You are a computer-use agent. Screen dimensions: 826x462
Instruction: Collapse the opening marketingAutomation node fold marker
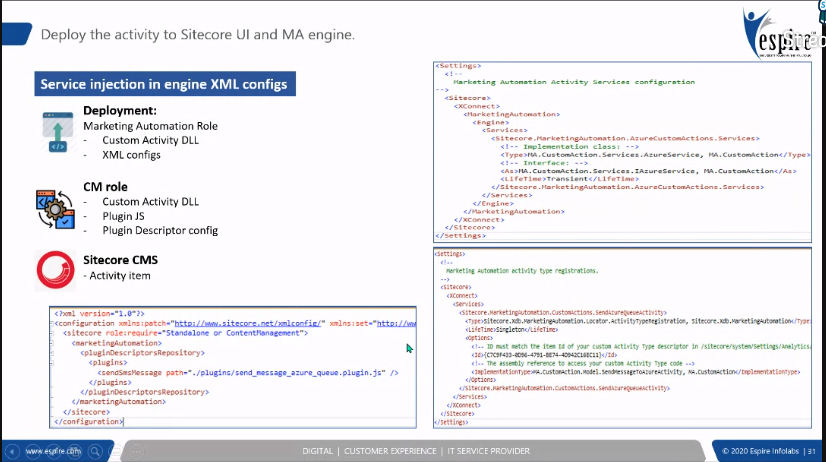[52, 343]
